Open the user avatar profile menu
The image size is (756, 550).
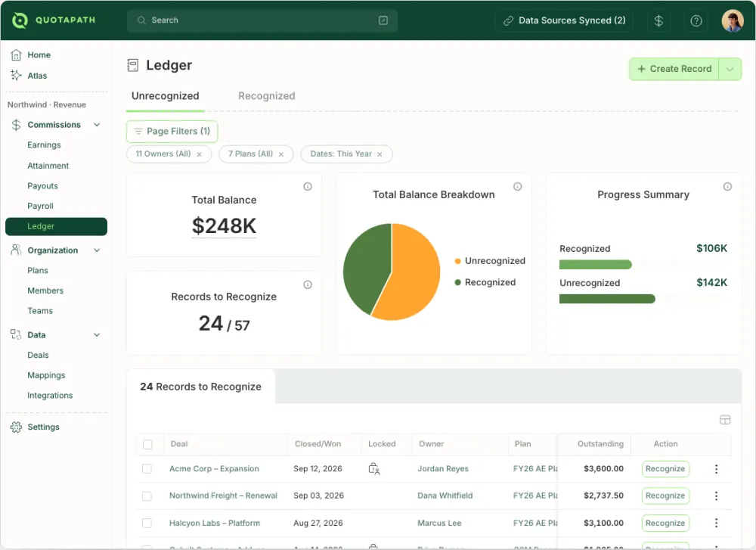[733, 20]
